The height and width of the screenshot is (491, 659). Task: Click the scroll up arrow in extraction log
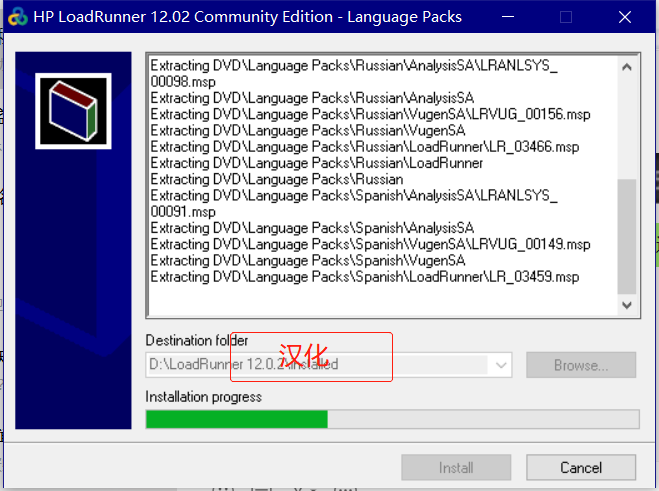(x=627, y=67)
